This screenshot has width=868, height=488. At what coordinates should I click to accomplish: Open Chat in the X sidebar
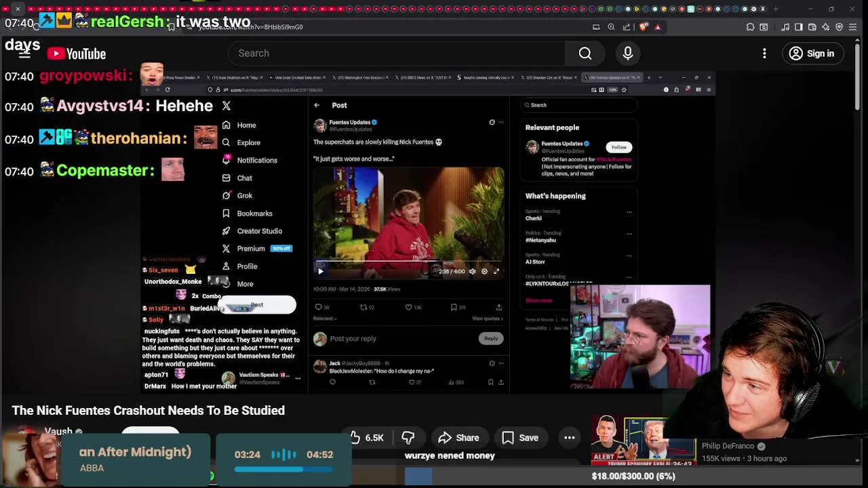click(237, 178)
